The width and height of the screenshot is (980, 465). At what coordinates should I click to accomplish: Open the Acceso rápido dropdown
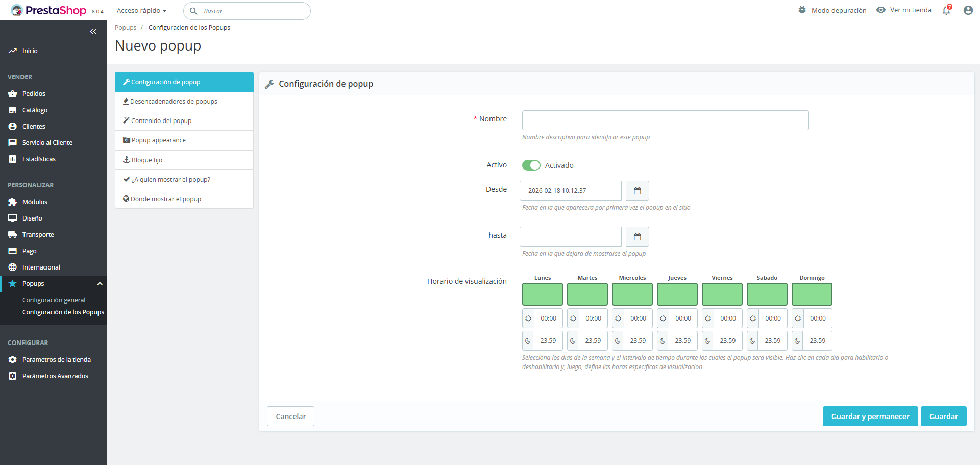pyautogui.click(x=142, y=11)
